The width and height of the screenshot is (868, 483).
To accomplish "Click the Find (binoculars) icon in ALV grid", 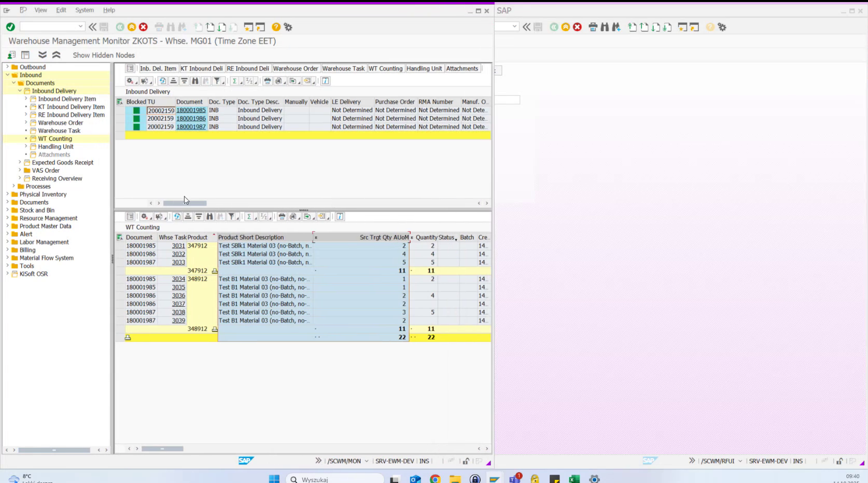I will (x=195, y=81).
